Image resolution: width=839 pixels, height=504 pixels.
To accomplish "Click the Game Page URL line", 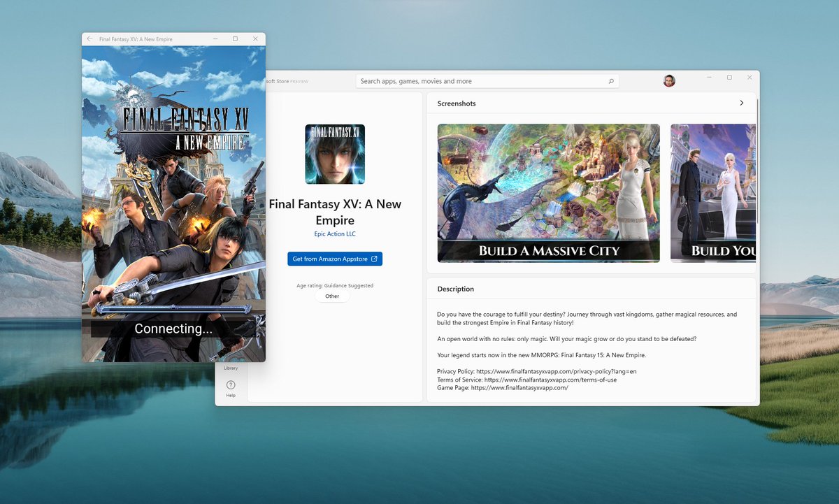I will coord(503,387).
